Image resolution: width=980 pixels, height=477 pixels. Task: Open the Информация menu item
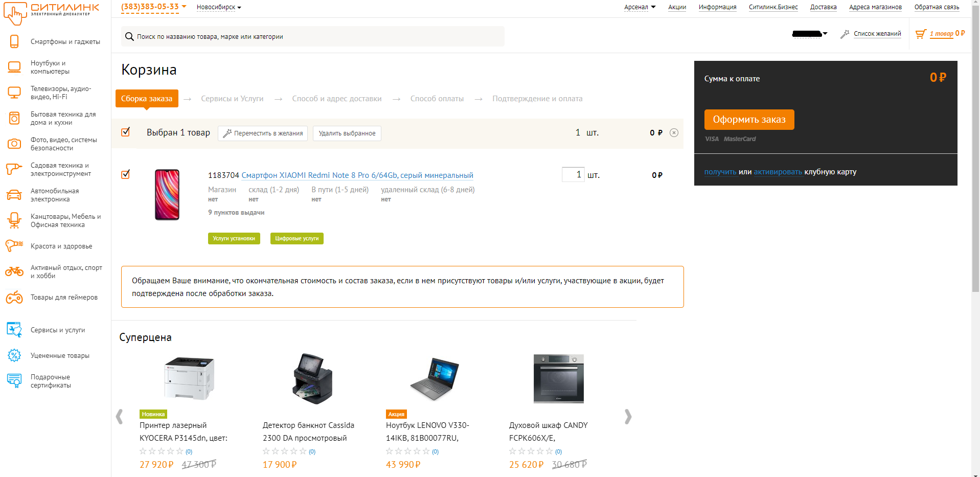717,7
